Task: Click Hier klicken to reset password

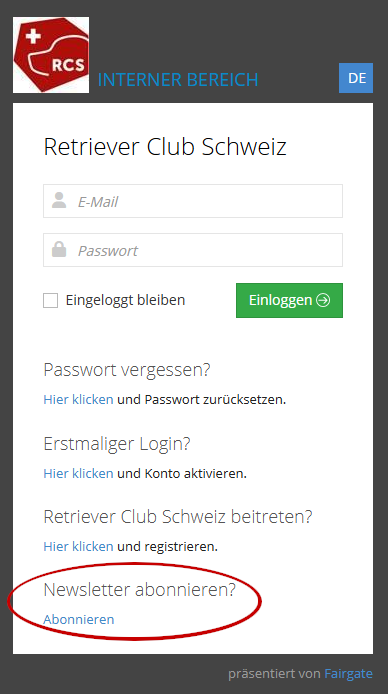Action: point(78,400)
